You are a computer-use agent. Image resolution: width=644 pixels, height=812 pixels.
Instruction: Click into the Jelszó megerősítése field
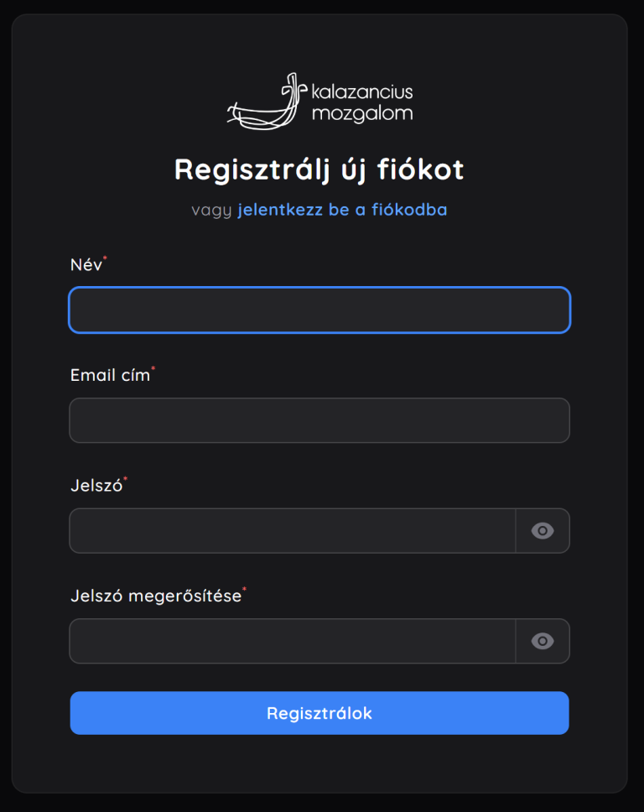[x=293, y=641]
